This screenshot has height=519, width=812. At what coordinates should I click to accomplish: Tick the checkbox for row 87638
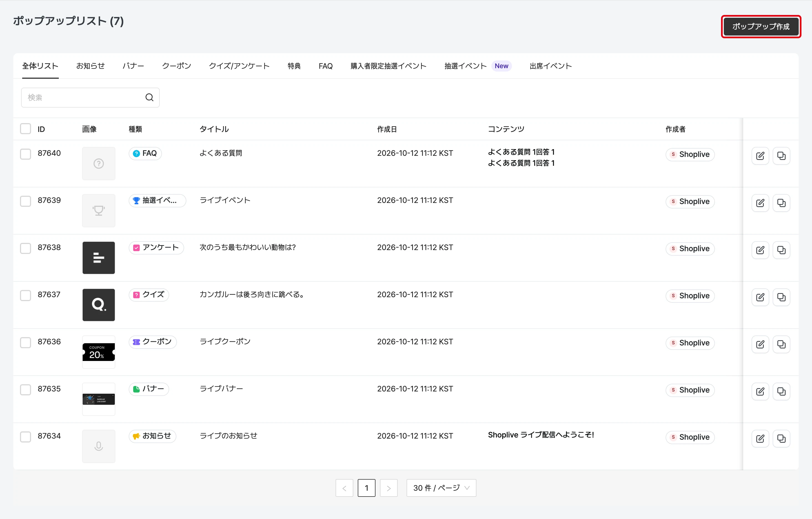pos(26,248)
